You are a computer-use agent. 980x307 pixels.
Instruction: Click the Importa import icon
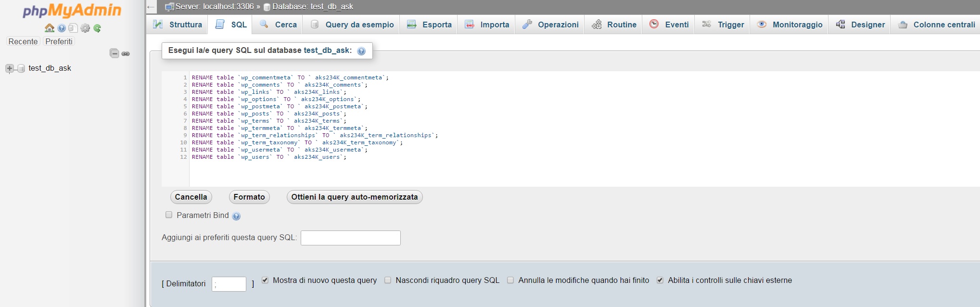tap(470, 25)
